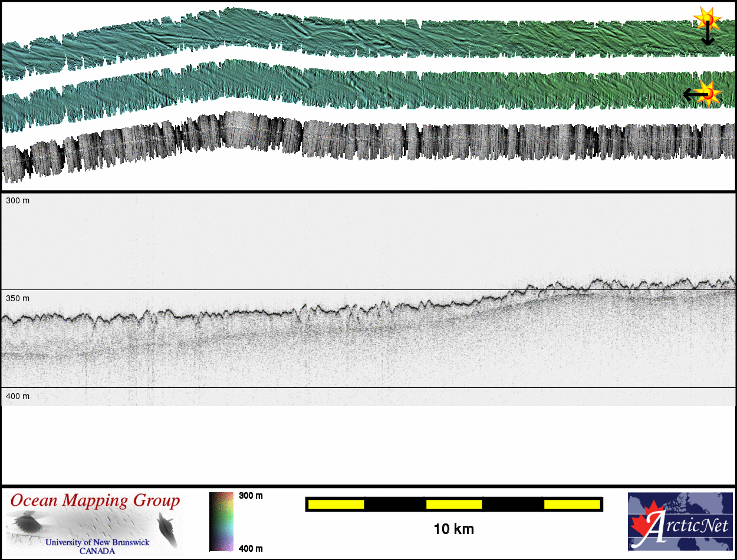Click the rightmost yellow segment of scale bar
737x560 pixels.
[x=571, y=504]
